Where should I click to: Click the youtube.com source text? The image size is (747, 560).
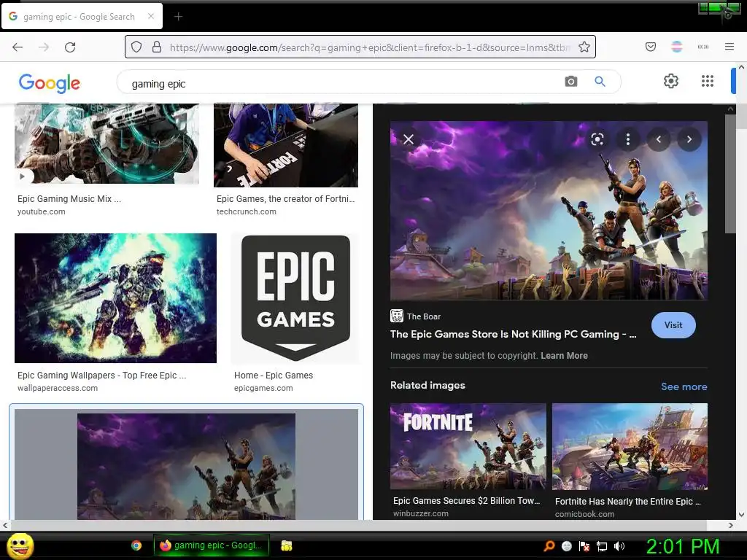tap(42, 212)
